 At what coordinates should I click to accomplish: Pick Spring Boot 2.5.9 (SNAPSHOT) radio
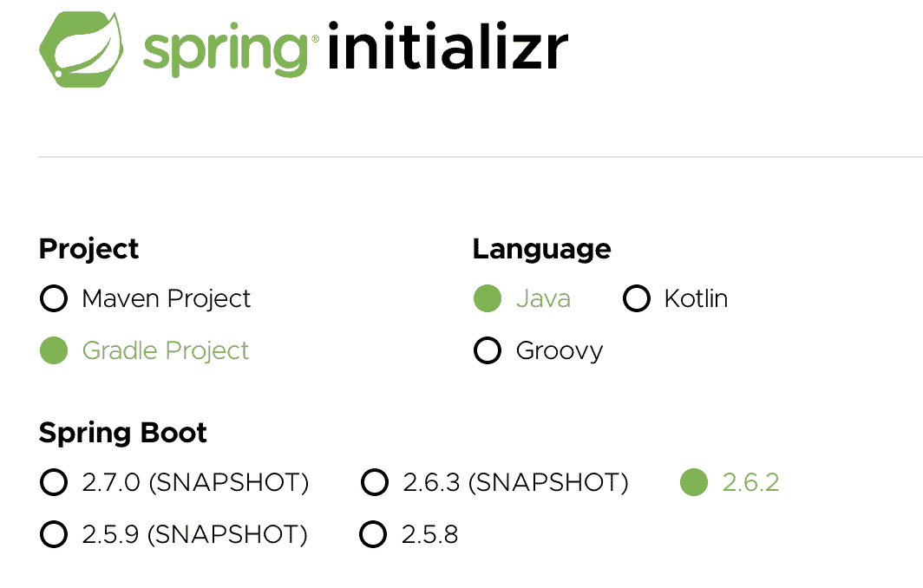54,535
